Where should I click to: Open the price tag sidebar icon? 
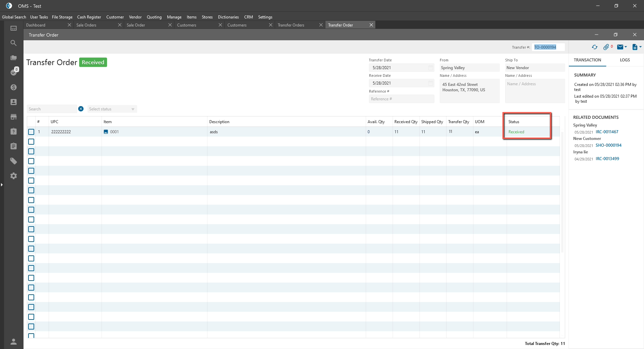(x=13, y=161)
